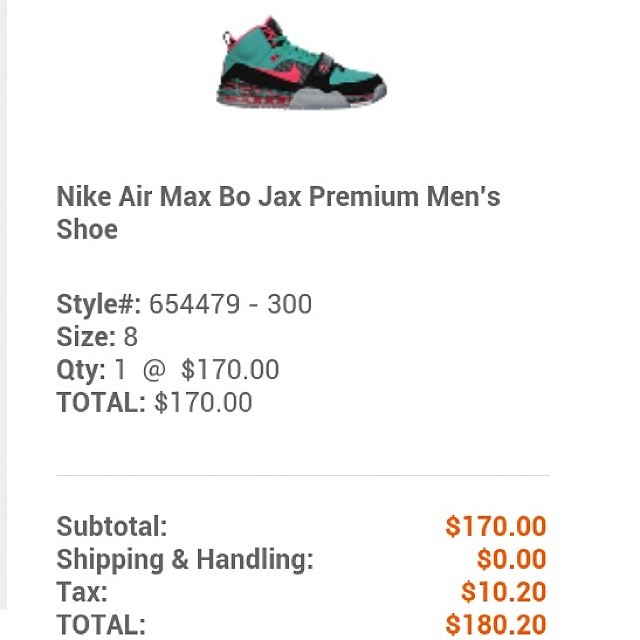Click the item TOTAL label below Qty
This screenshot has height=640, width=640.
(101, 403)
